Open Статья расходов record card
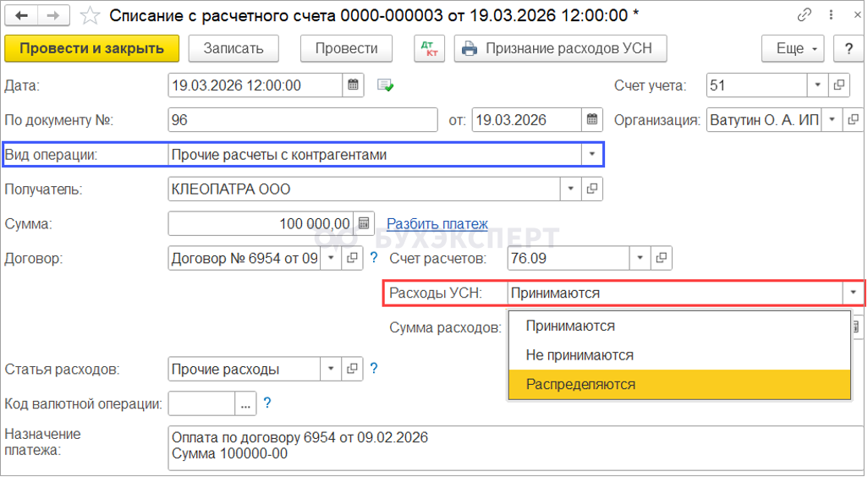The width and height of the screenshot is (868, 477). click(352, 369)
